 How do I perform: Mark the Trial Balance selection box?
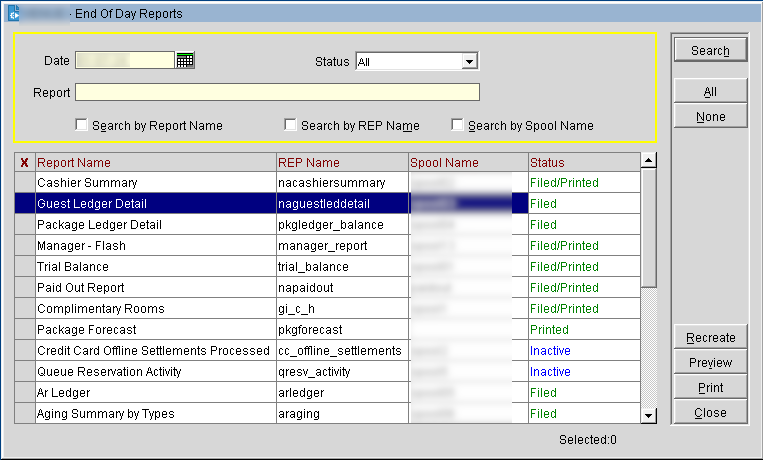pos(25,266)
